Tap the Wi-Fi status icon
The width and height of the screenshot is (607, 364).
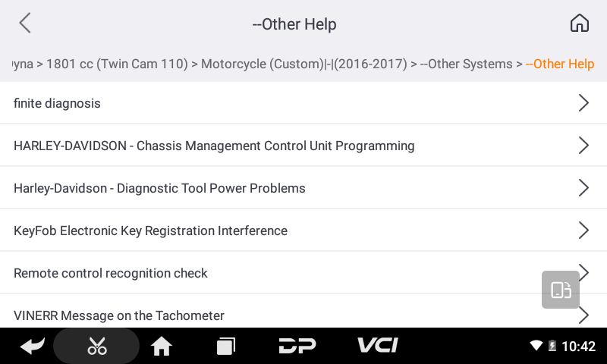coord(536,347)
